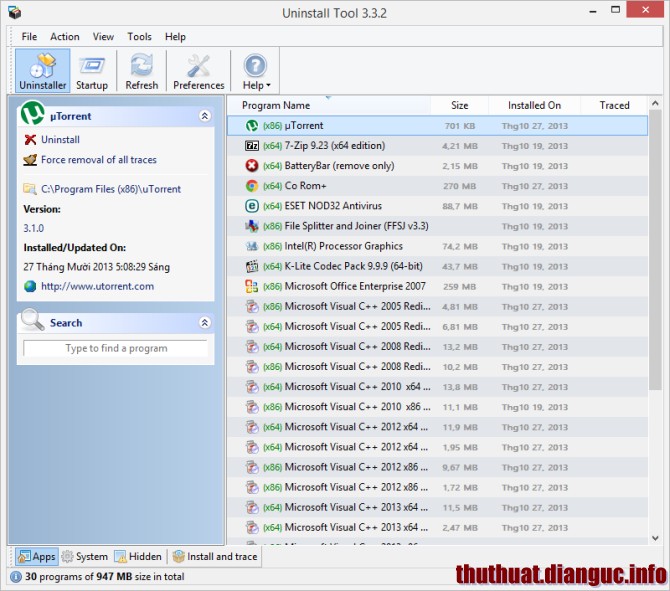670x591 pixels.
Task: Collapse the Search panel
Action: pos(205,323)
